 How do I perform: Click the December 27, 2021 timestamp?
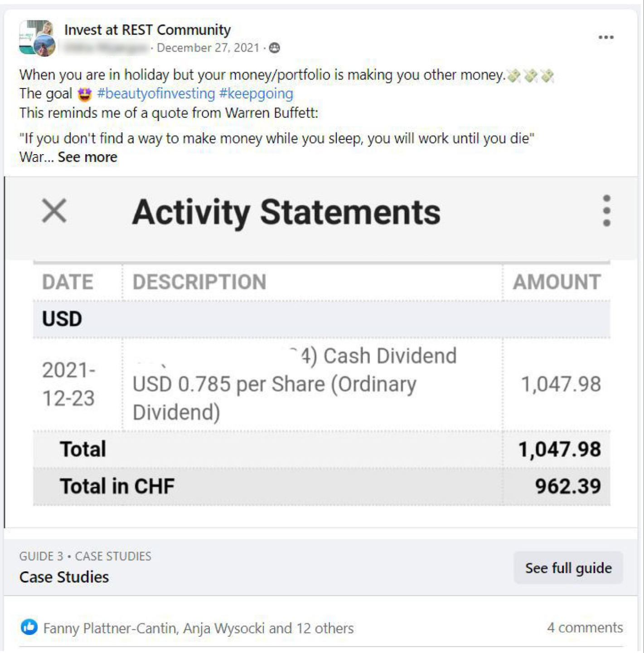[x=208, y=48]
